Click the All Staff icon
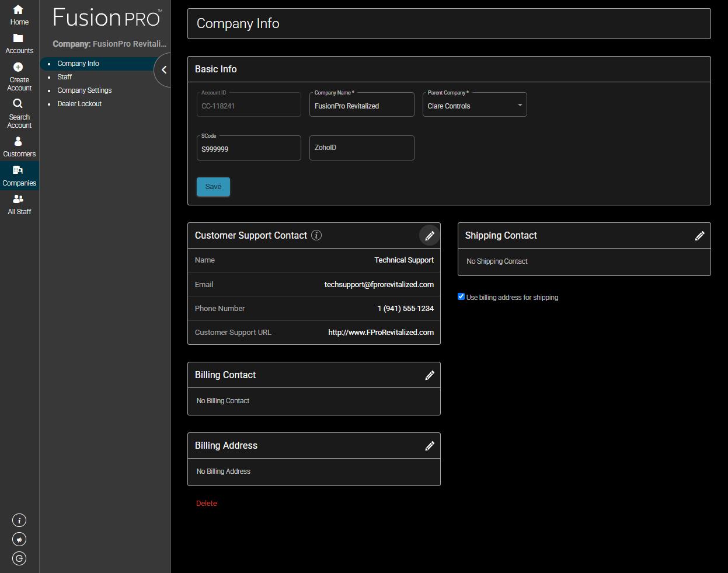 (x=19, y=200)
